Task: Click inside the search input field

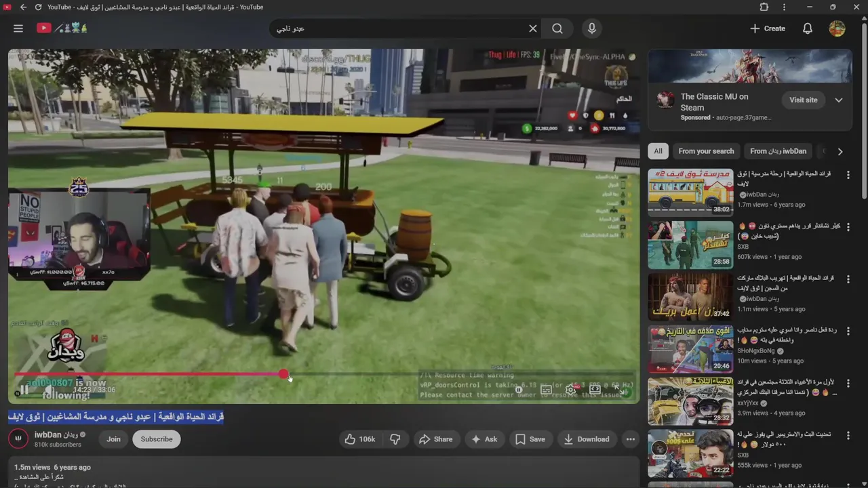Action: pos(400,28)
